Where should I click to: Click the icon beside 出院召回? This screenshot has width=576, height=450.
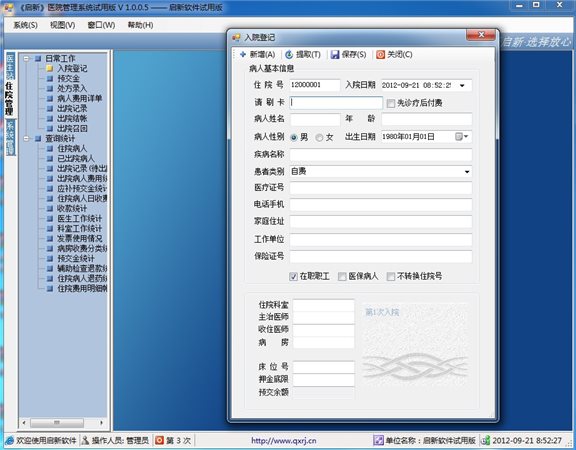pos(50,129)
